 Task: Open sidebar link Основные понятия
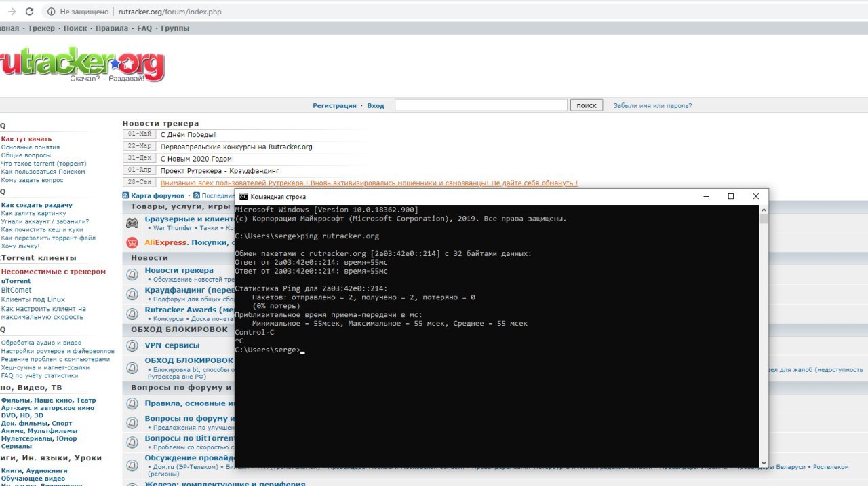pos(30,147)
